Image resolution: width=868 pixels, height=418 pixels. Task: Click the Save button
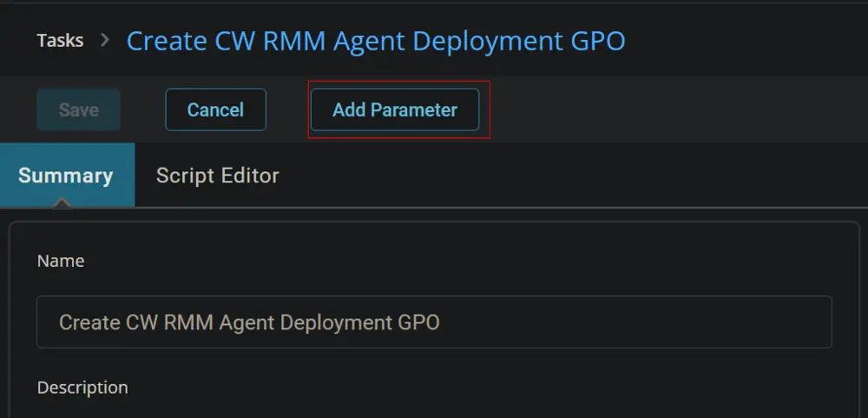pos(79,109)
